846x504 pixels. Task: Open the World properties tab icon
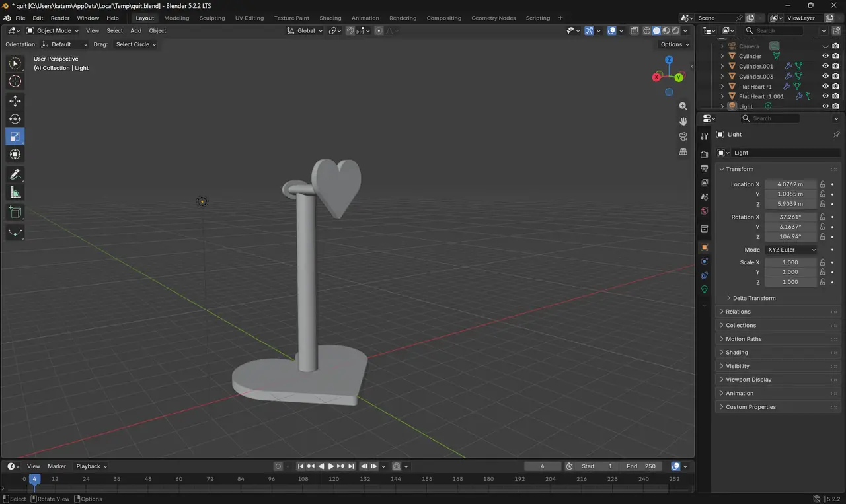[x=704, y=211]
